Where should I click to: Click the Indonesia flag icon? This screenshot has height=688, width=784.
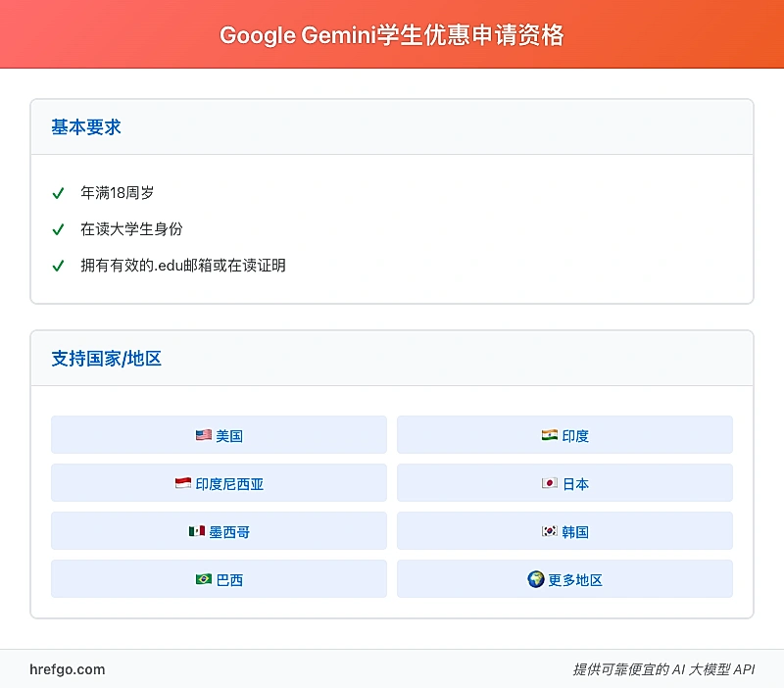pos(183,483)
